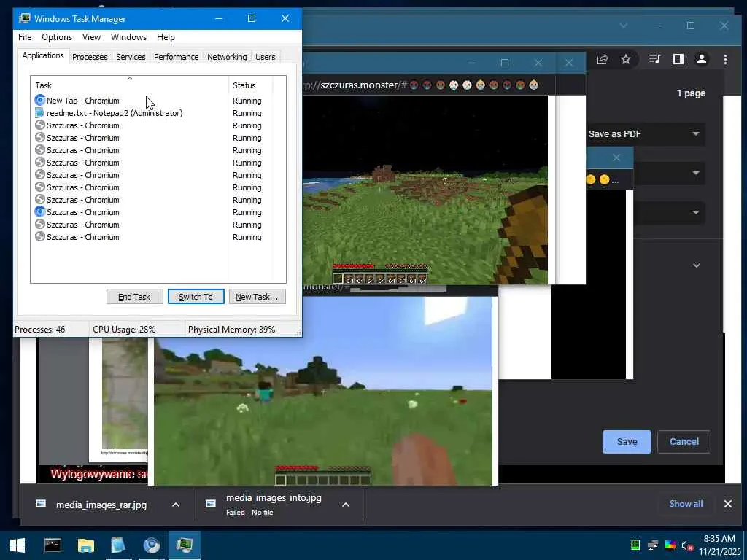Image resolution: width=747 pixels, height=560 pixels.
Task: Click the New Tab Chromium task icon
Action: point(40,101)
